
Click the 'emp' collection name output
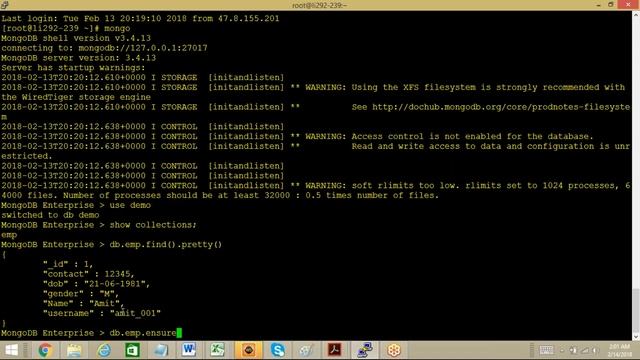point(9,235)
